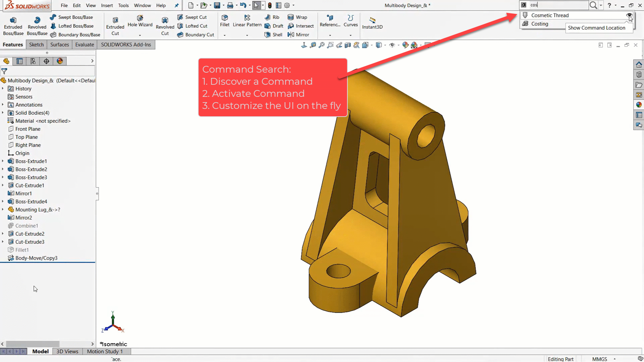Image resolution: width=644 pixels, height=362 pixels.
Task: Expand the Boss-Extrude1 feature node
Action: 3,161
